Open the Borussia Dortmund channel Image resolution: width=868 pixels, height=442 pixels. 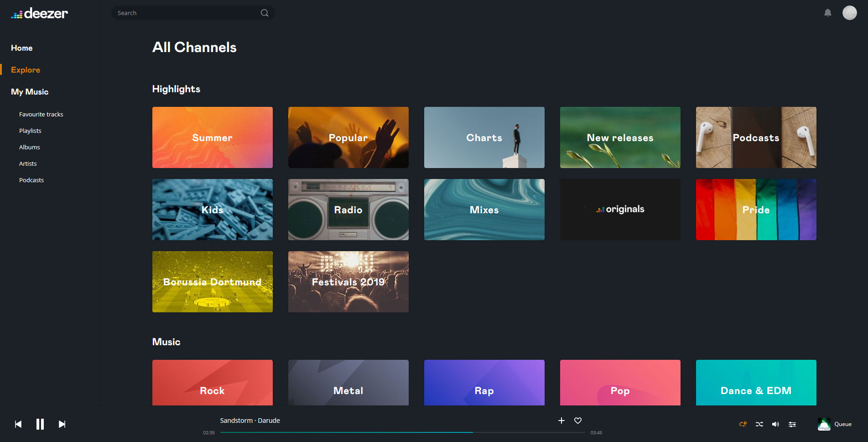tap(212, 282)
